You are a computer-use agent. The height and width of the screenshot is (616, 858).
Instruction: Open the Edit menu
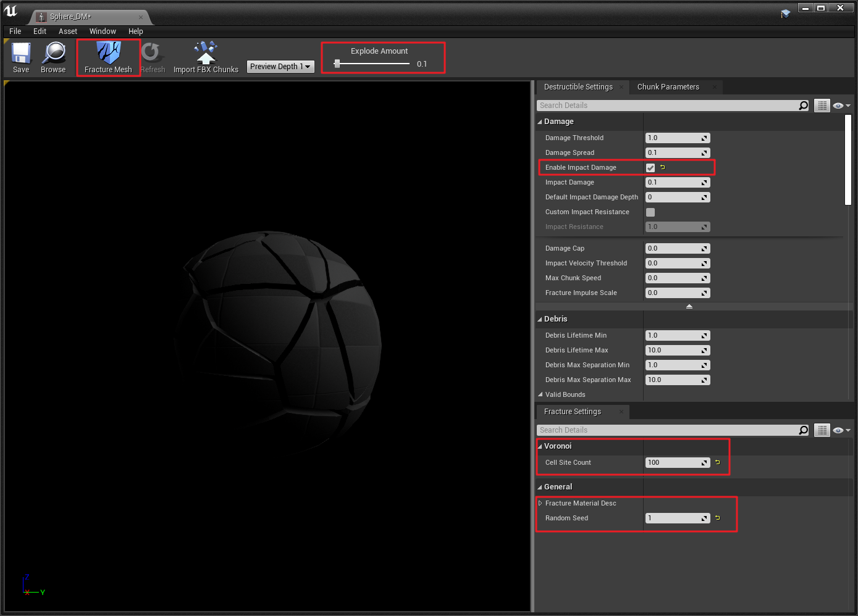click(x=40, y=31)
